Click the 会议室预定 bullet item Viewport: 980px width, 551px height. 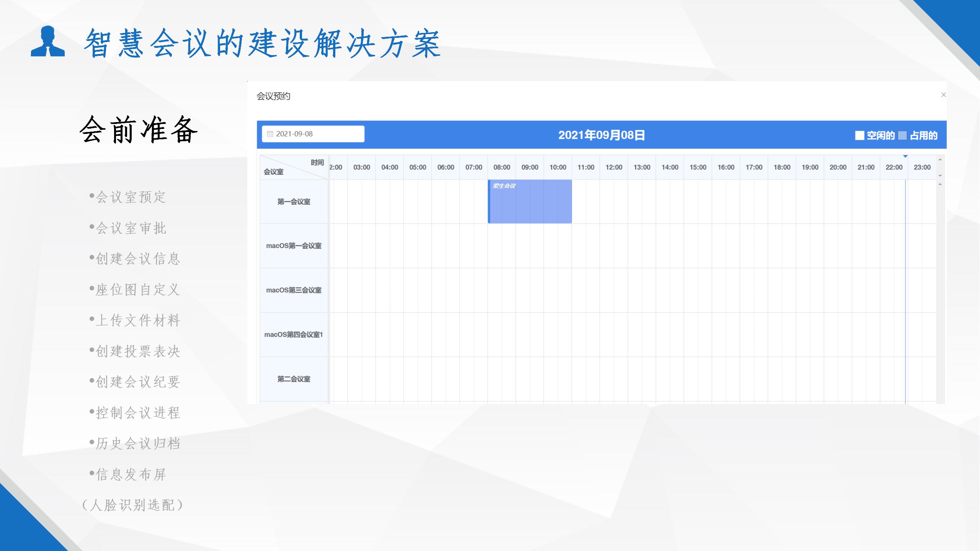[131, 197]
